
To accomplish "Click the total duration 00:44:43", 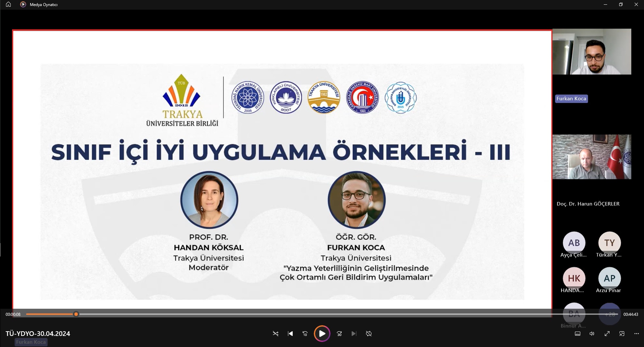I will [631, 314].
